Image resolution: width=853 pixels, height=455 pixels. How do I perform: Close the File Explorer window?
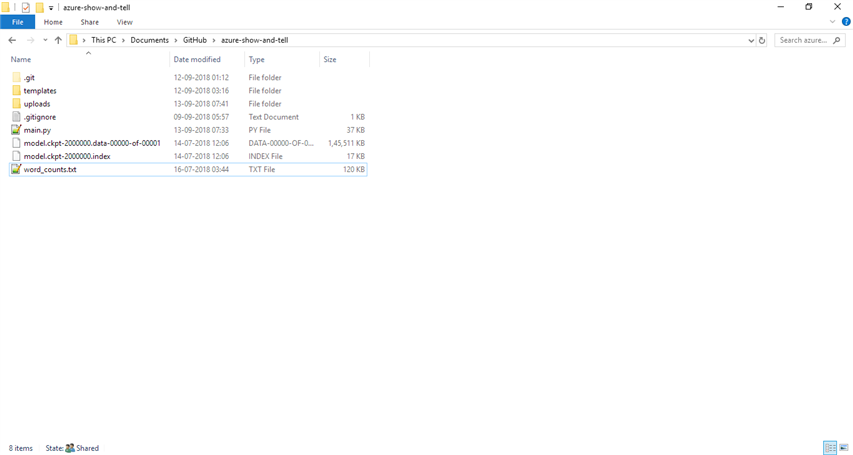[838, 7]
